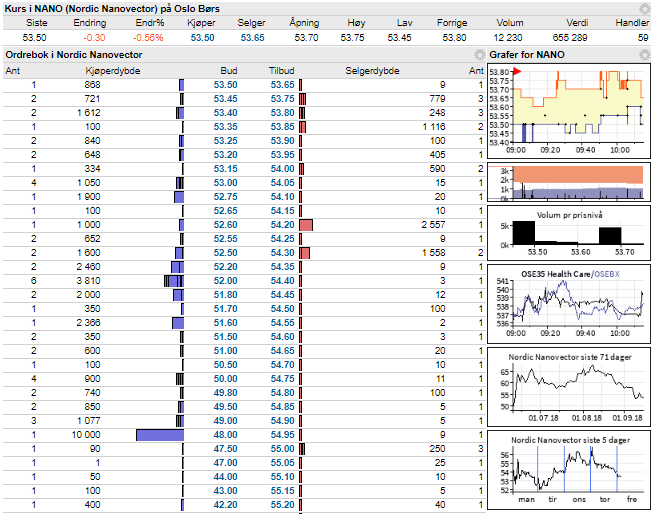This screenshot has height=514, width=654.
Task: Click the blue depth bar for bid 48.00
Action: pos(160,435)
